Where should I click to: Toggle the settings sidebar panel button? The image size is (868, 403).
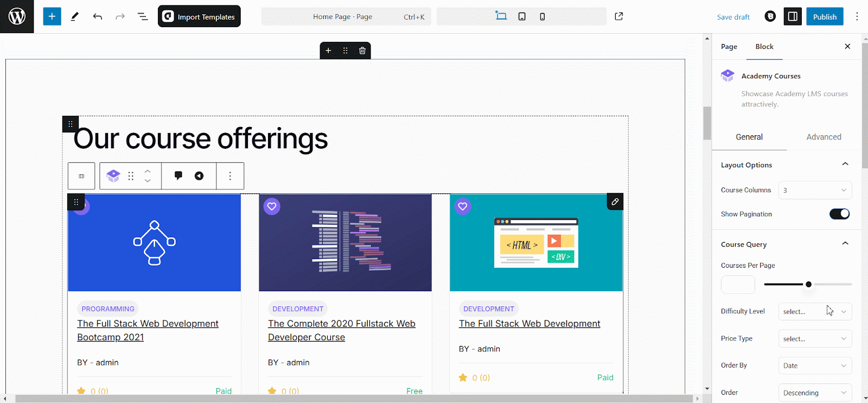(x=793, y=16)
